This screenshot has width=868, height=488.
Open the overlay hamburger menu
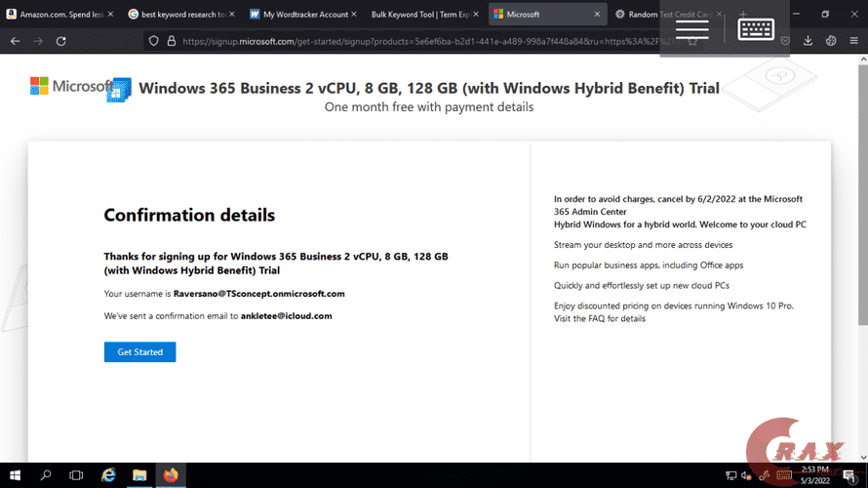692,29
